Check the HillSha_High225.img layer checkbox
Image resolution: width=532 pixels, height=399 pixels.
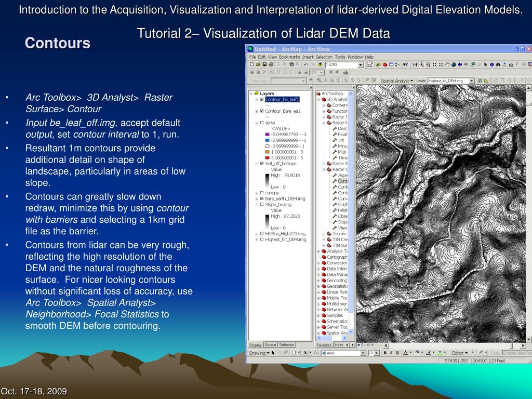pos(262,234)
